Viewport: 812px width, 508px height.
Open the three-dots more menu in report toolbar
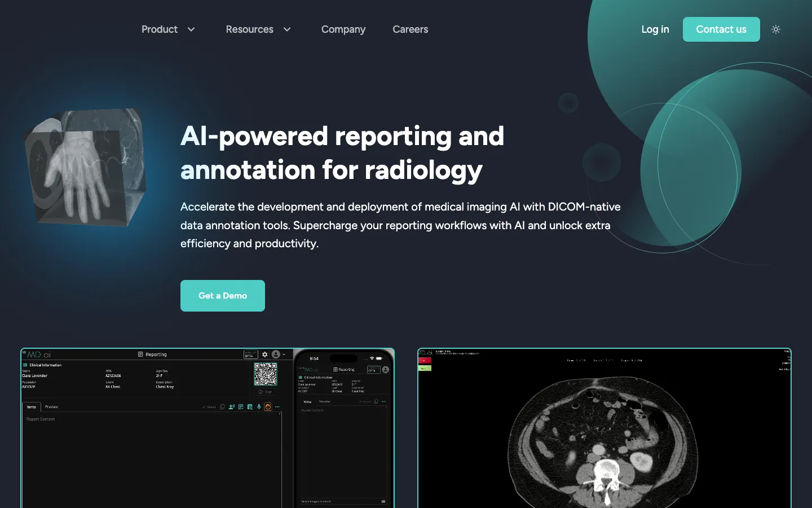277,407
